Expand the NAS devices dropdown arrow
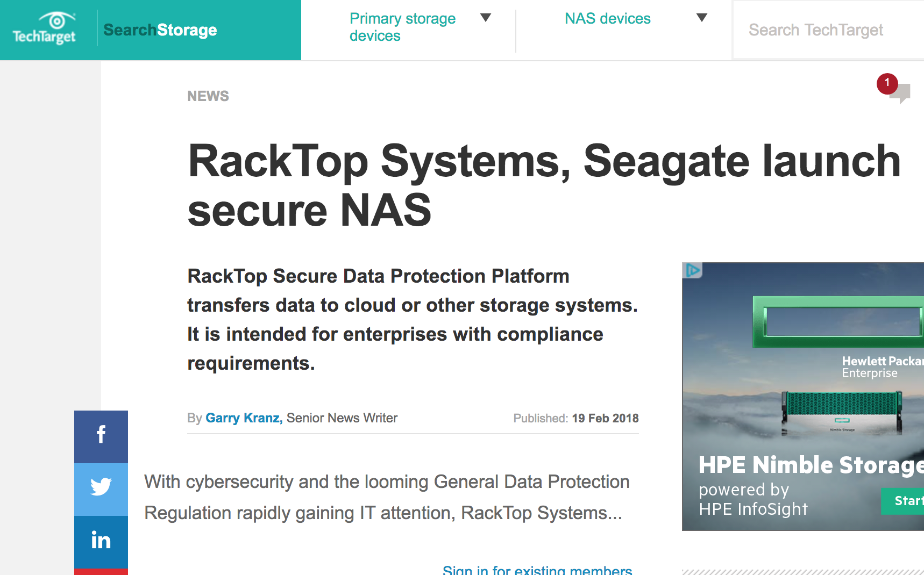The height and width of the screenshot is (575, 924). pos(701,18)
